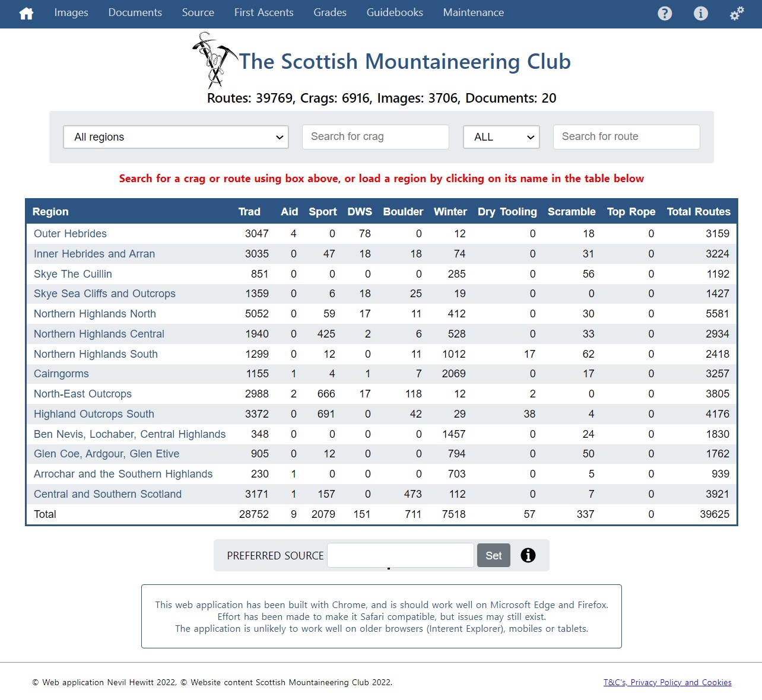This screenshot has width=762, height=700.
Task: Show preferred source info icon
Action: (528, 555)
